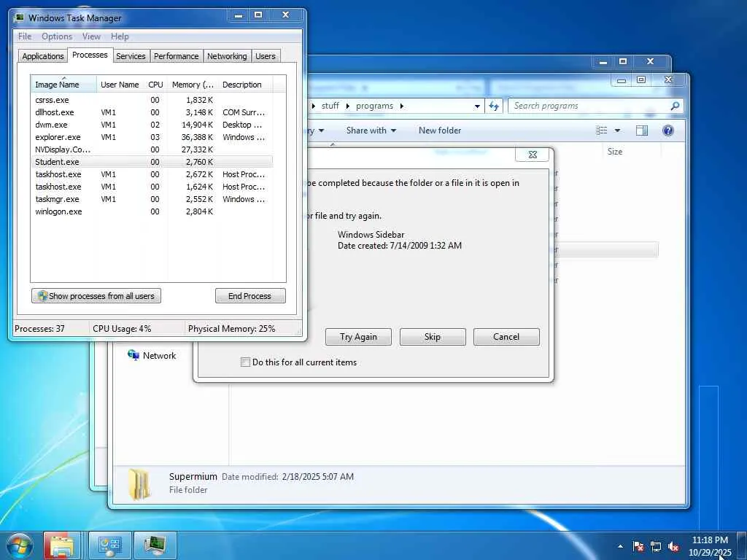This screenshot has width=747, height=560.
Task: Sort processes by User Name column
Action: (120, 85)
